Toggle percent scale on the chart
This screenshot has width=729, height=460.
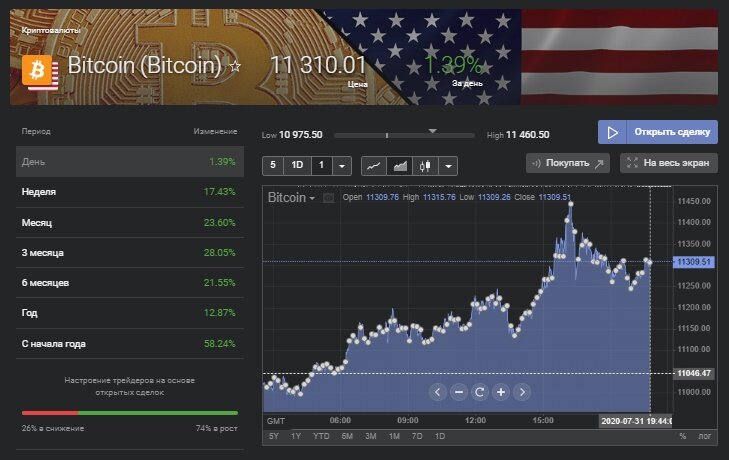(x=683, y=436)
